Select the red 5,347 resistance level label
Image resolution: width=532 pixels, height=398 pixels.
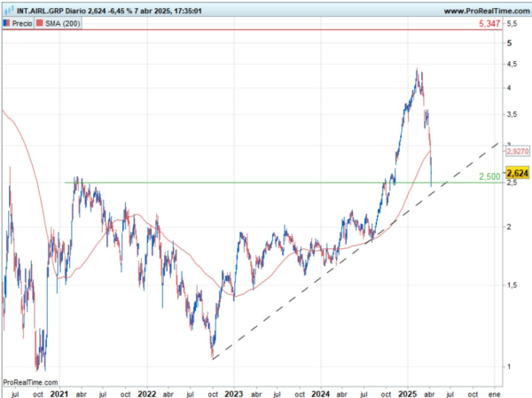[x=489, y=25]
